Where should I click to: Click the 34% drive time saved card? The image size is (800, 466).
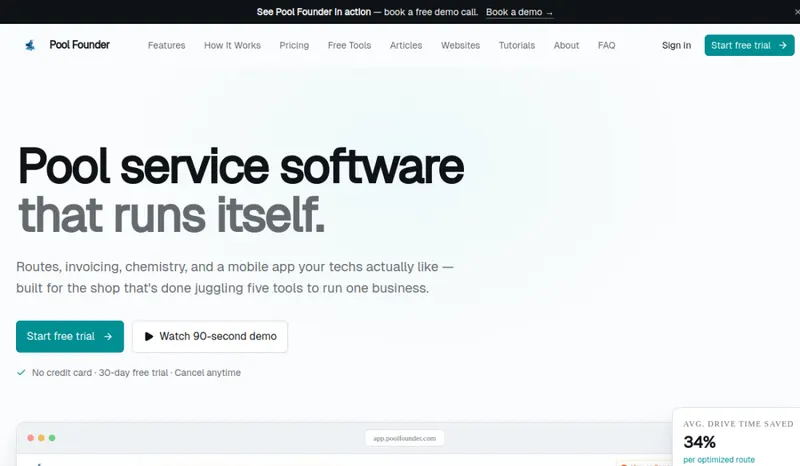(x=736, y=437)
